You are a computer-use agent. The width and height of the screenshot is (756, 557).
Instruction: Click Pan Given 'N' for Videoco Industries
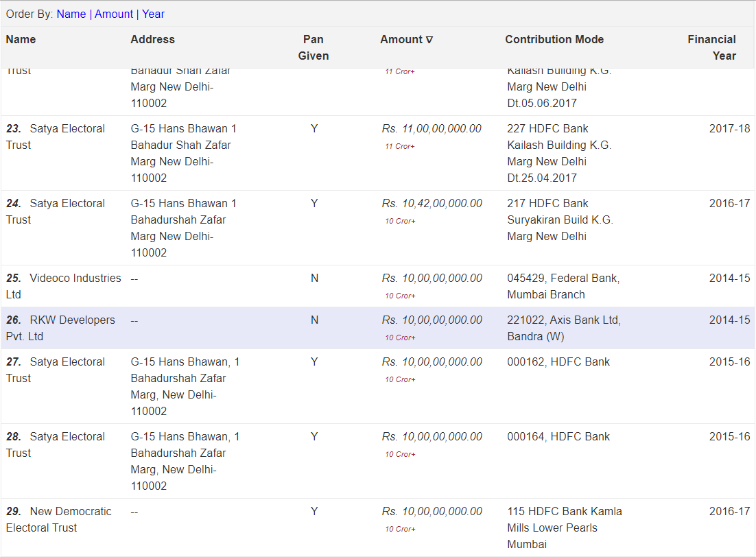click(x=314, y=278)
